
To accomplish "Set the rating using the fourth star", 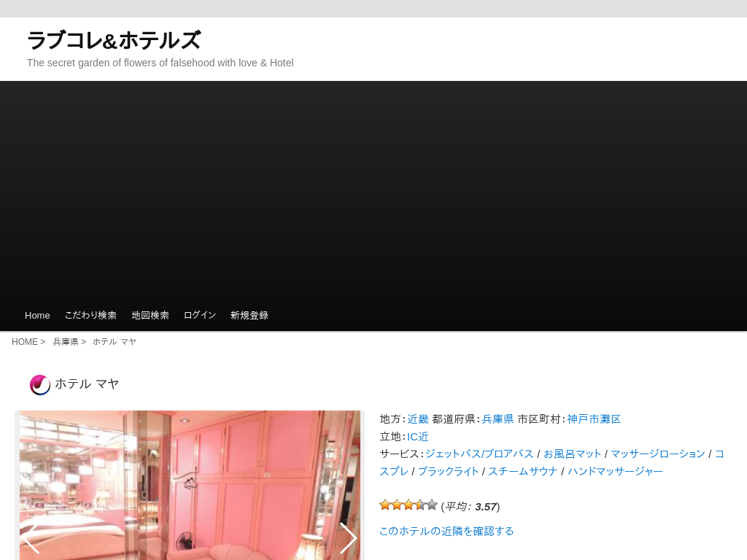I will pyautogui.click(x=419, y=505).
